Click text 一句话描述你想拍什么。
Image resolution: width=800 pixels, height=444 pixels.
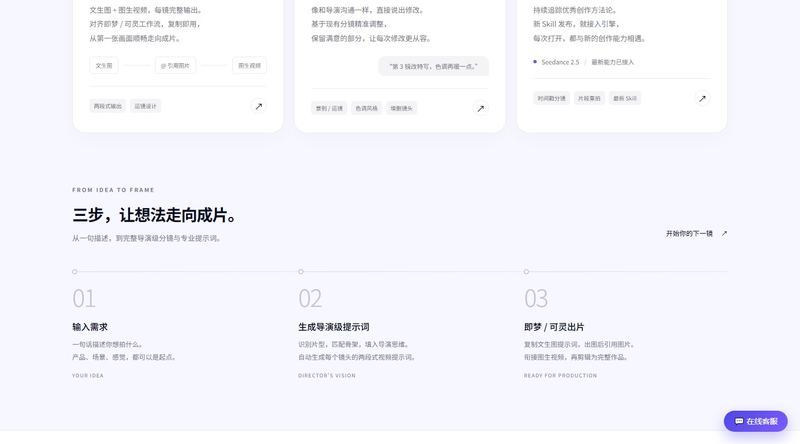108,344
